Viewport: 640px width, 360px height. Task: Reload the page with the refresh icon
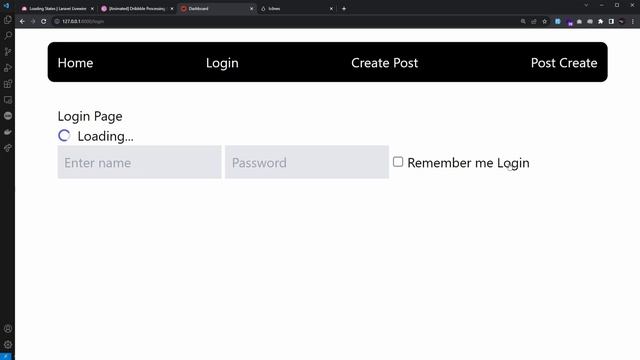[44, 21]
